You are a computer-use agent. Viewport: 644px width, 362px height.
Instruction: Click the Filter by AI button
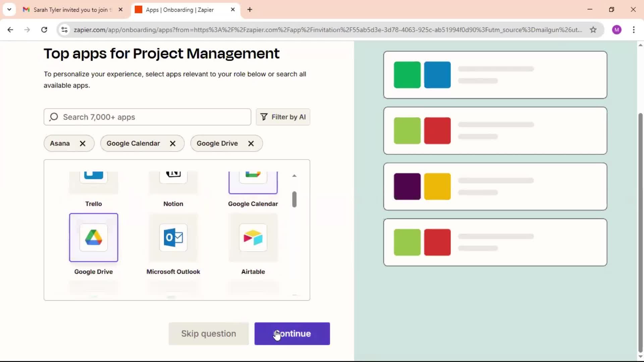[283, 117]
